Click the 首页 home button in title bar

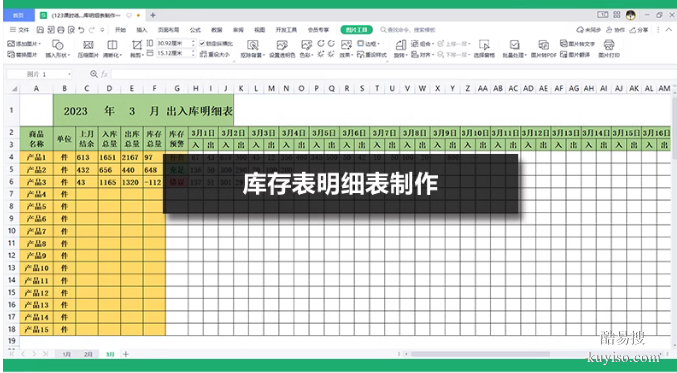click(x=18, y=15)
